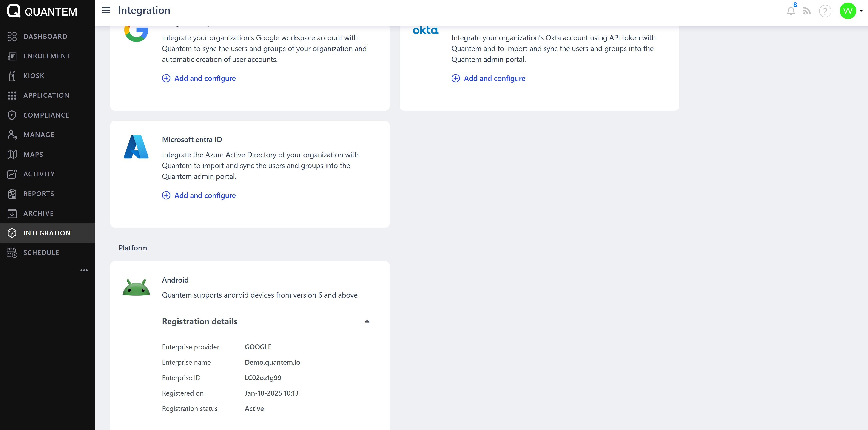Click the help question mark icon
Screen dimensions: 868x430
point(825,11)
